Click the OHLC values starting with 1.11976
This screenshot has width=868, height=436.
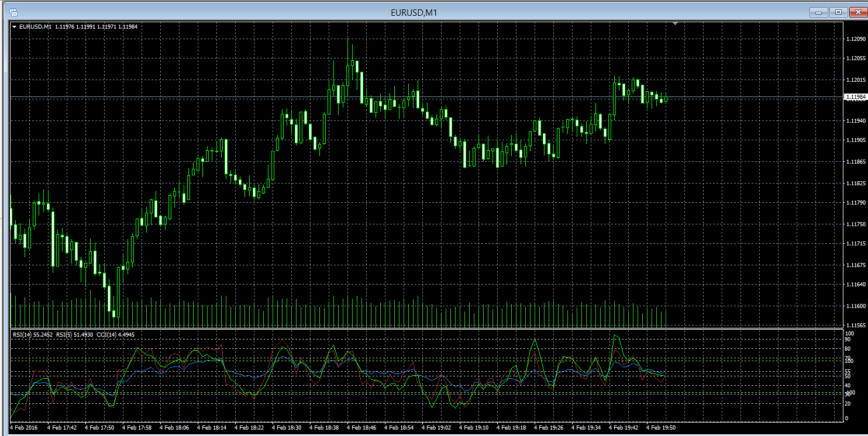pyautogui.click(x=96, y=26)
